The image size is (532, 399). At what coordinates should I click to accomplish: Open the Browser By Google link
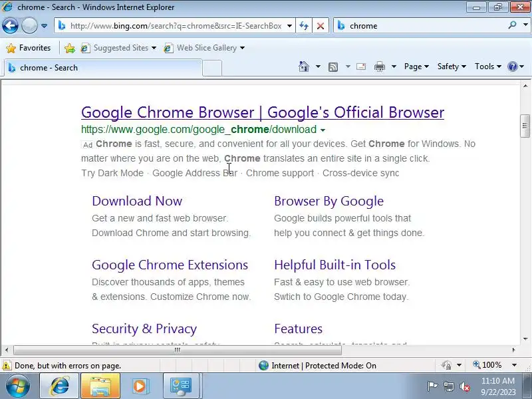(x=329, y=201)
